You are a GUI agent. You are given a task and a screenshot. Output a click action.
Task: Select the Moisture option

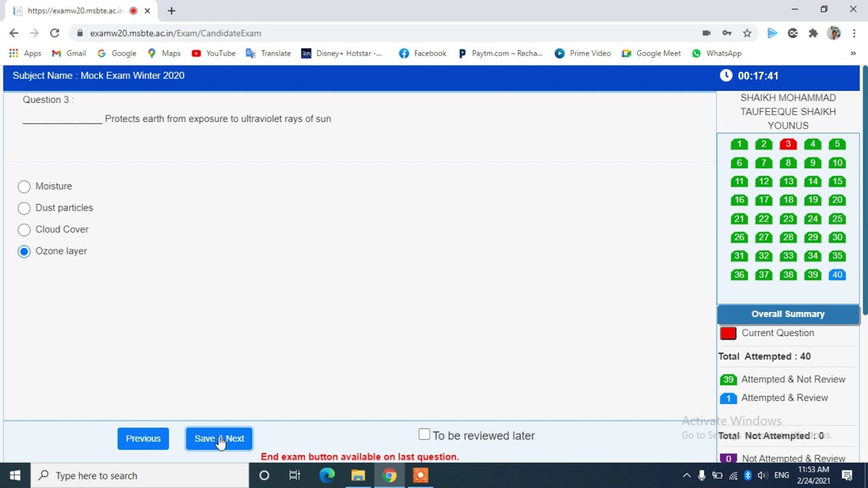click(24, 186)
